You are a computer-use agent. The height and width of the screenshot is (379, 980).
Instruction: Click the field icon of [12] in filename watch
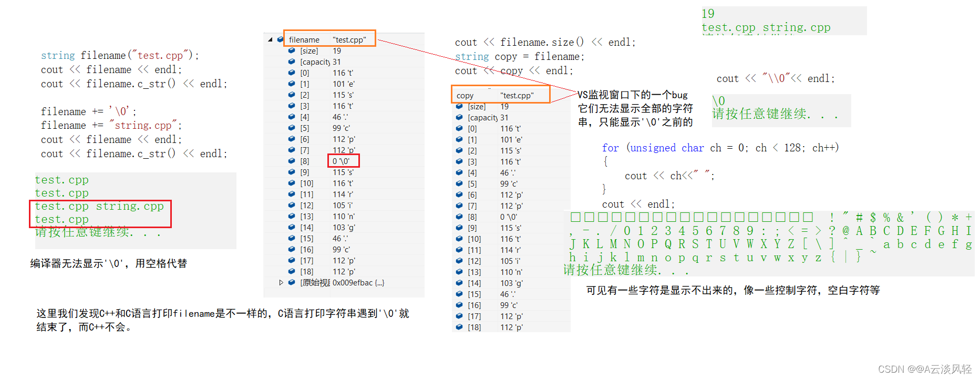292,206
